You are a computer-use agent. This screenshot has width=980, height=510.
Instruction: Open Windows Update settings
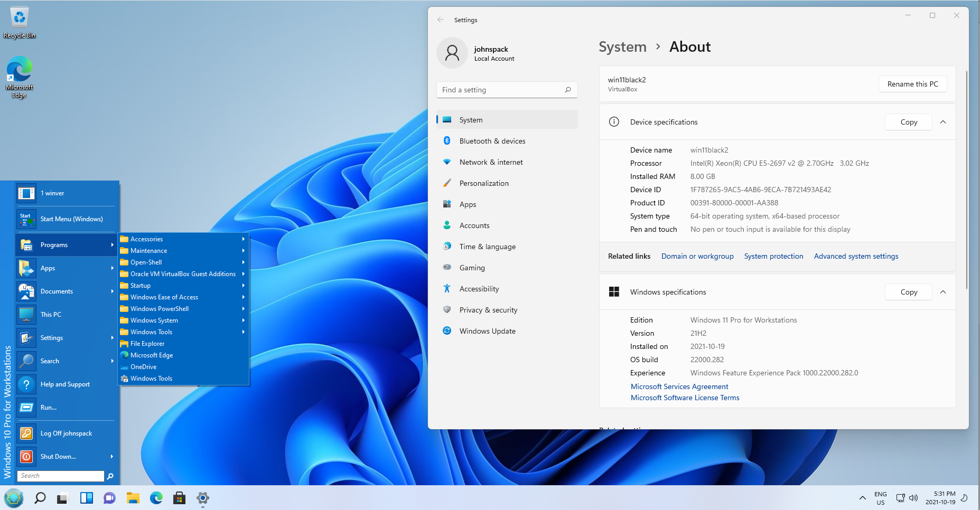[507, 331]
